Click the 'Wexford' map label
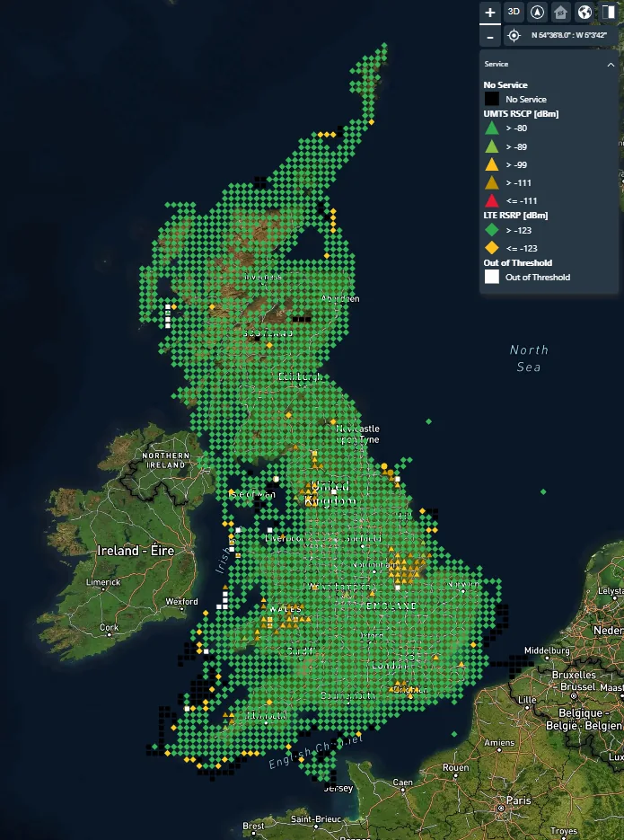This screenshot has height=840, width=624. [181, 602]
